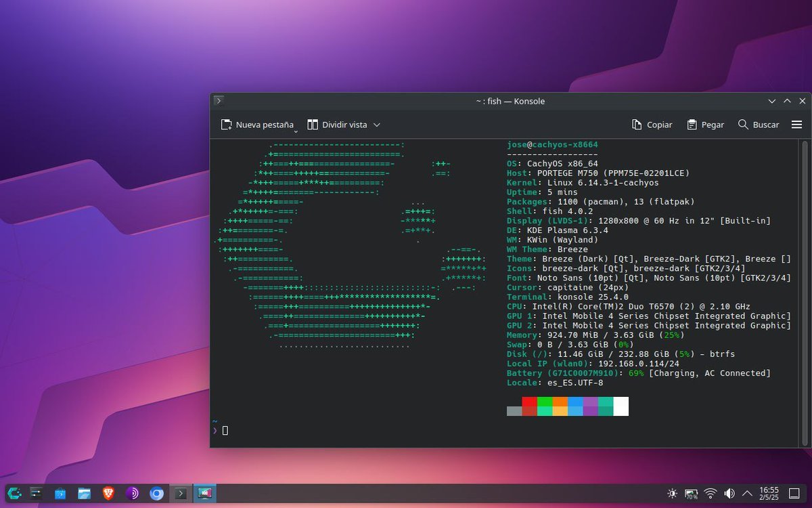This screenshot has width=812, height=508.
Task: Open Dolphin file manager from the taskbar
Action: (83, 494)
